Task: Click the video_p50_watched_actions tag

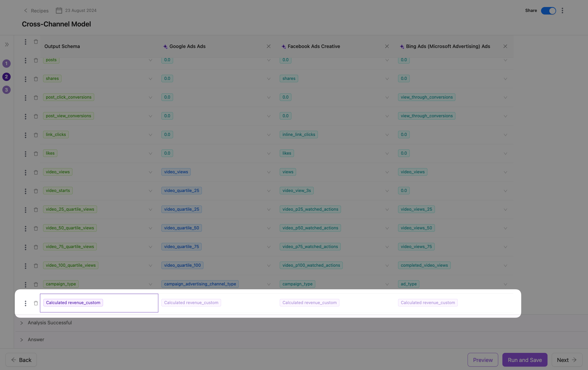Action: coord(310,228)
